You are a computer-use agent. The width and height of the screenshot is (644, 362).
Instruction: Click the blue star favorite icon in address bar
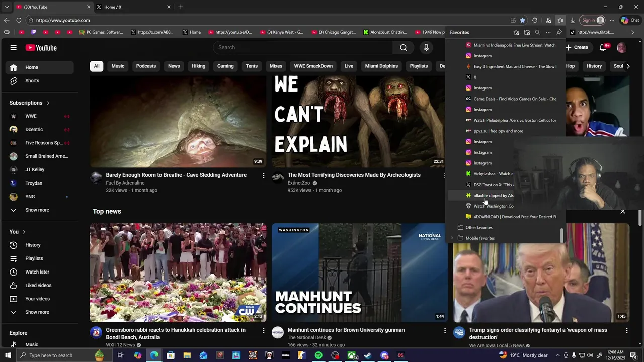(x=523, y=20)
